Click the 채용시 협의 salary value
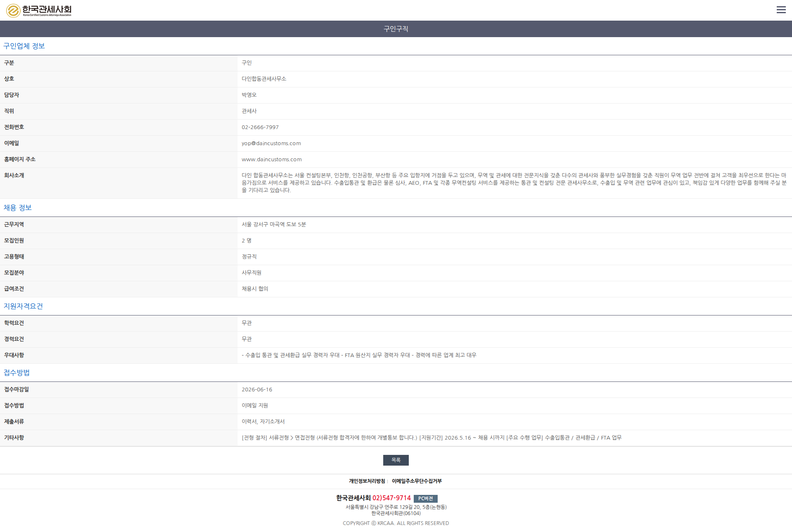Screen dimensions: 792x532 tap(255, 289)
